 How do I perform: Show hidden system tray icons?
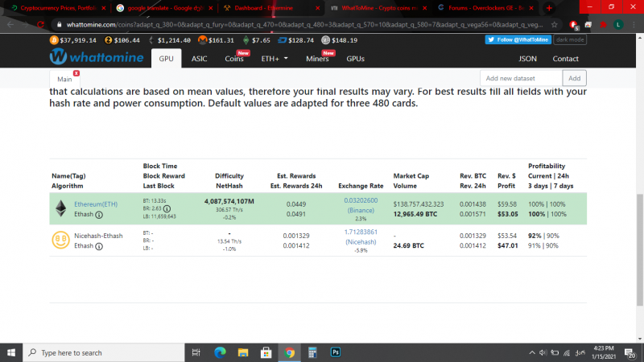530,352
